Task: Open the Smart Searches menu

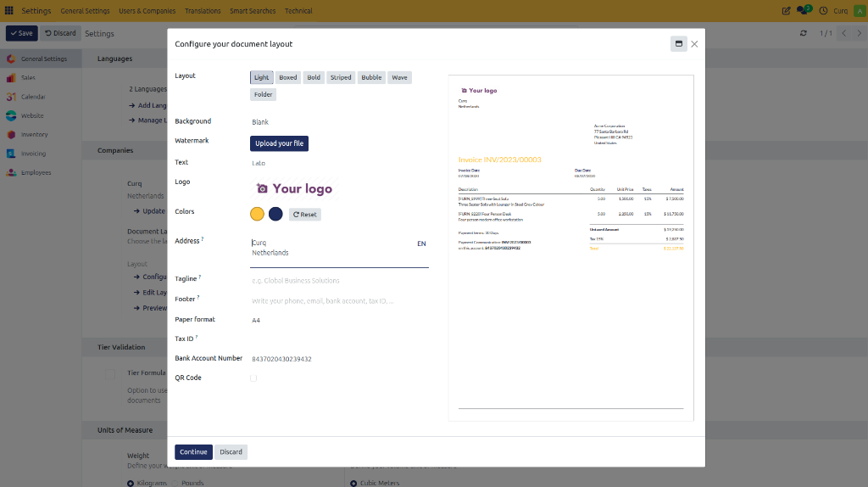Action: pos(253,10)
